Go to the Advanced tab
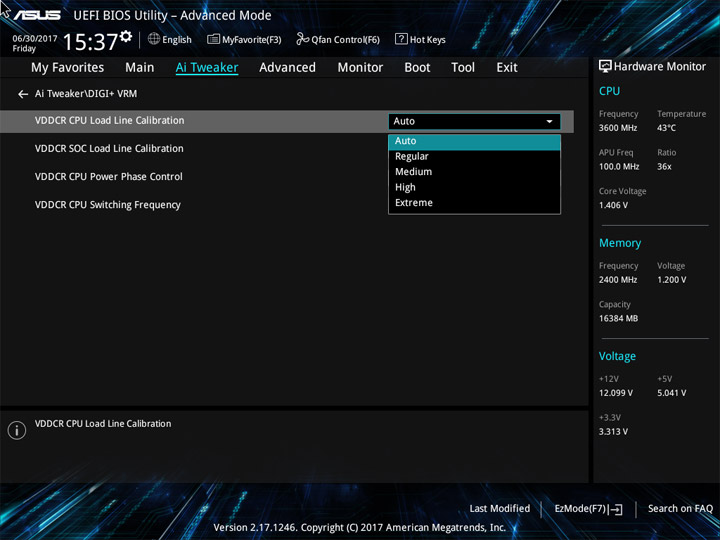 (287, 68)
